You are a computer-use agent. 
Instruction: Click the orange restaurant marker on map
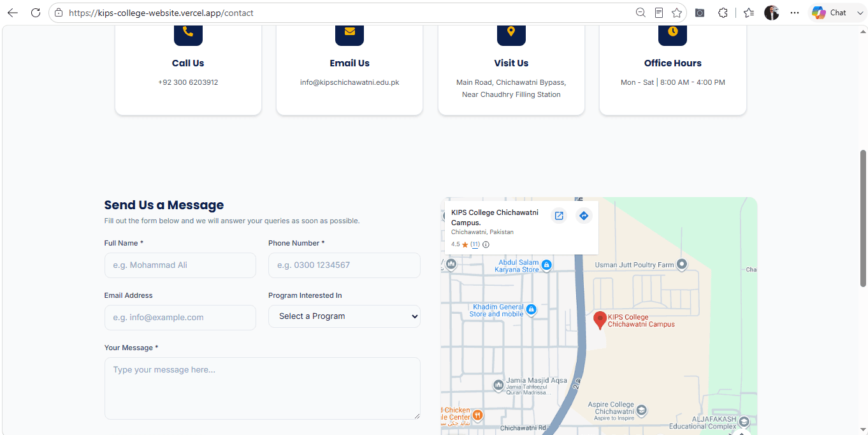477,415
